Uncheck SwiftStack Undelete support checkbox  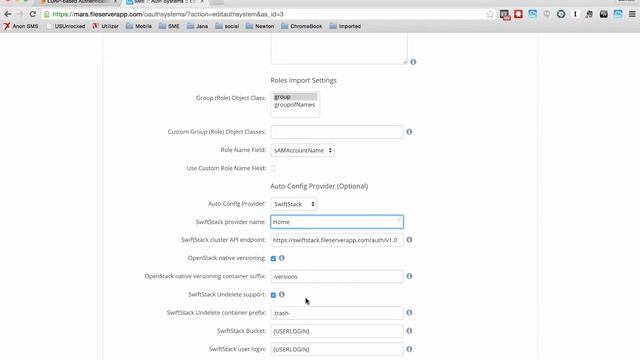point(273,295)
